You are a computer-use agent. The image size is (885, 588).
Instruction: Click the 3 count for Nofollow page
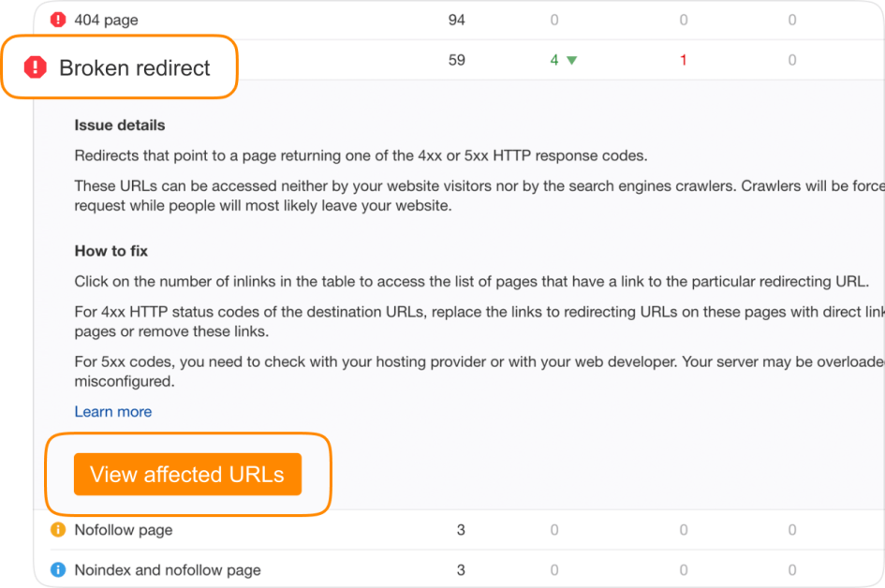click(x=461, y=530)
